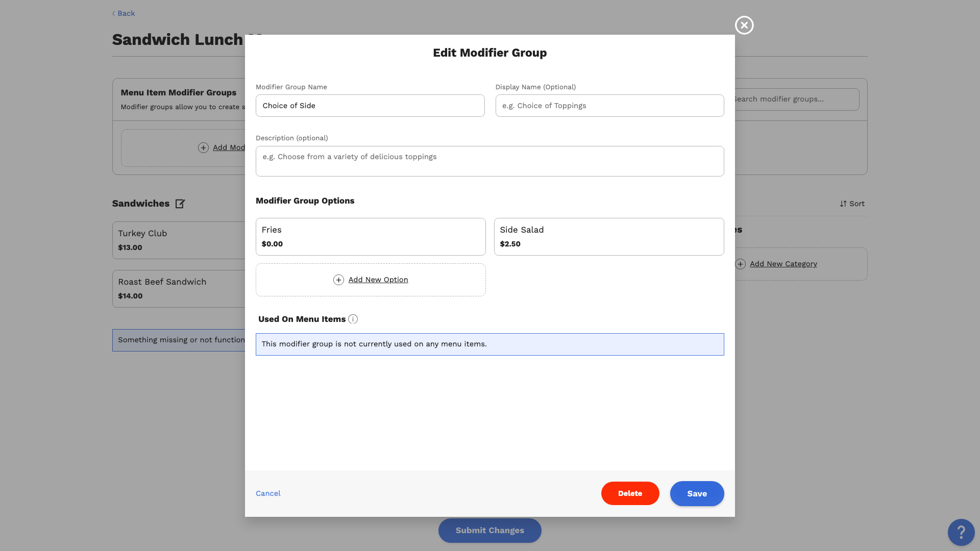Click the 'Modifier Group Options' heading
Screen dimensions: 980x551
(x=305, y=201)
